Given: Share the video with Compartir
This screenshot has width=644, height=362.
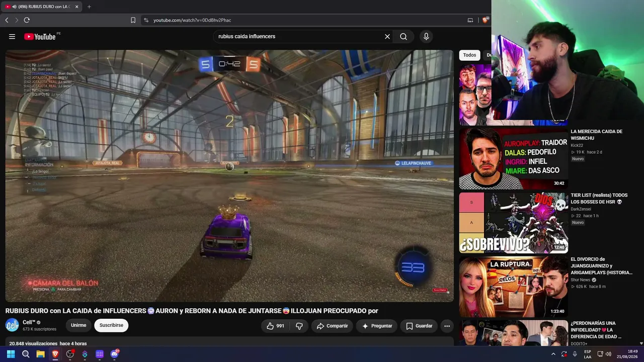Looking at the screenshot, I should [x=332, y=326].
